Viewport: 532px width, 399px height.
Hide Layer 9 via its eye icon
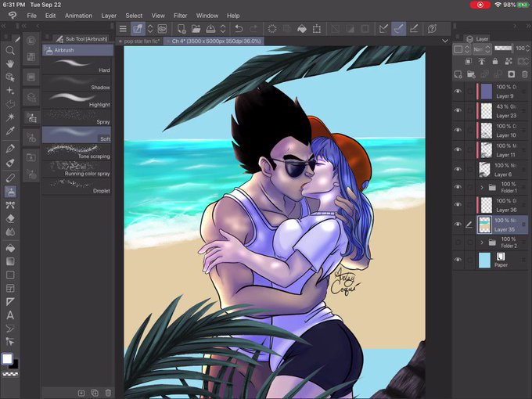click(458, 92)
